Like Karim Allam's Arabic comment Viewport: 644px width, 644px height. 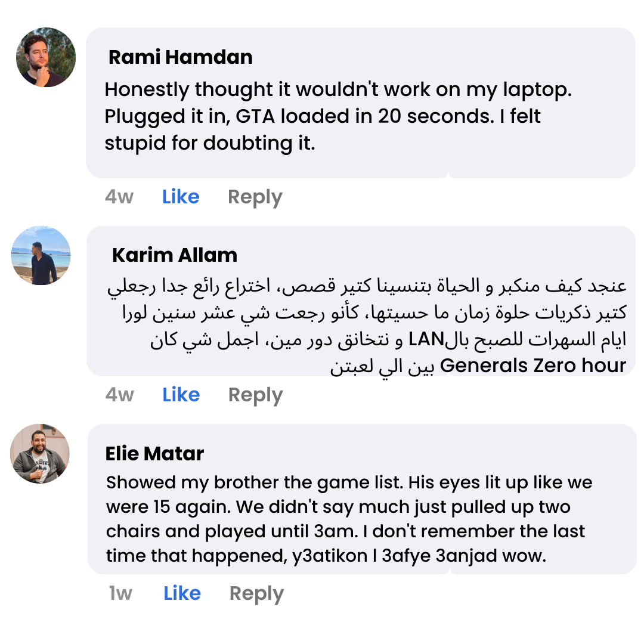click(x=181, y=395)
